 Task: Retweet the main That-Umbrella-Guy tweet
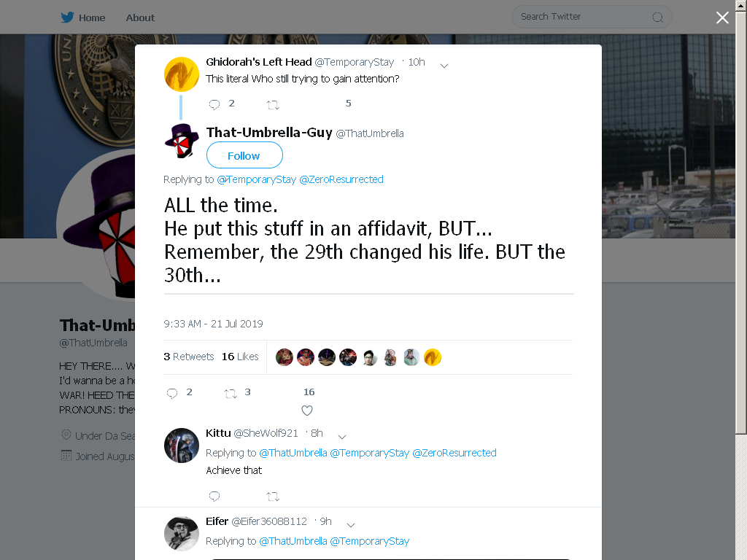pyautogui.click(x=231, y=393)
